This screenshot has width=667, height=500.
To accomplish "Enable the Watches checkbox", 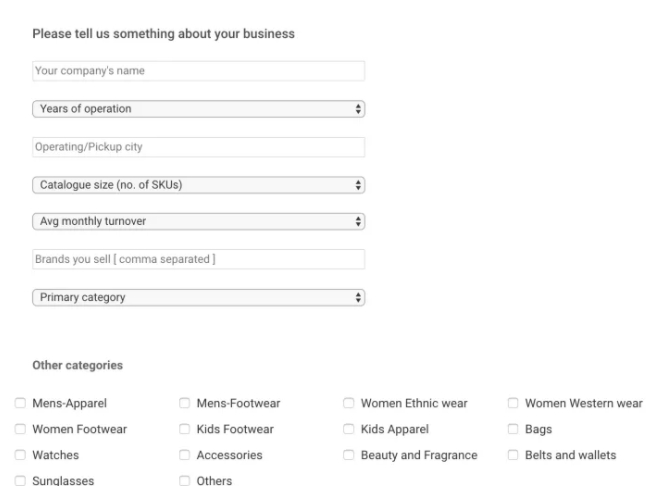I will tap(21, 456).
